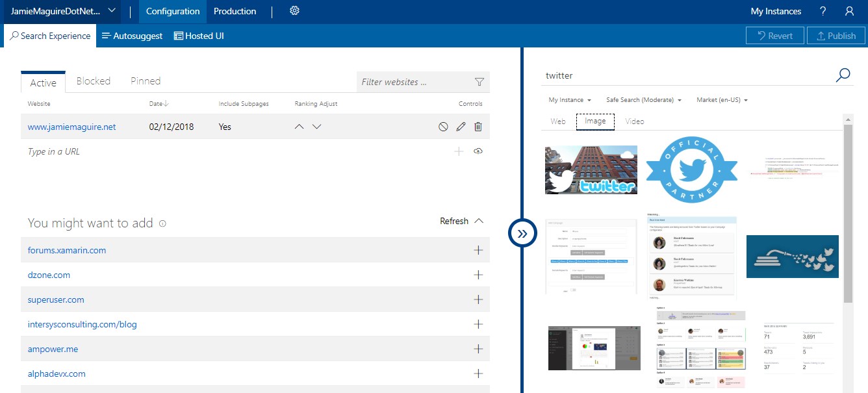Click the filter funnel icon

pos(479,82)
